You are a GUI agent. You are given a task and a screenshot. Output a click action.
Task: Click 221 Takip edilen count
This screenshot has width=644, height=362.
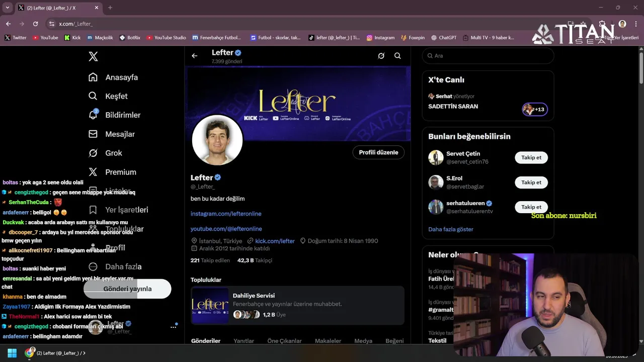[x=210, y=260]
